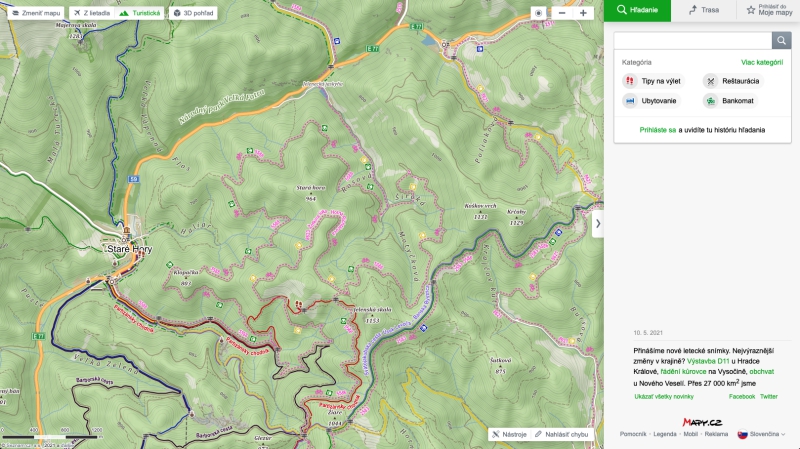Select the Bankomat category
Screen dimensions: 800x449
coord(730,101)
